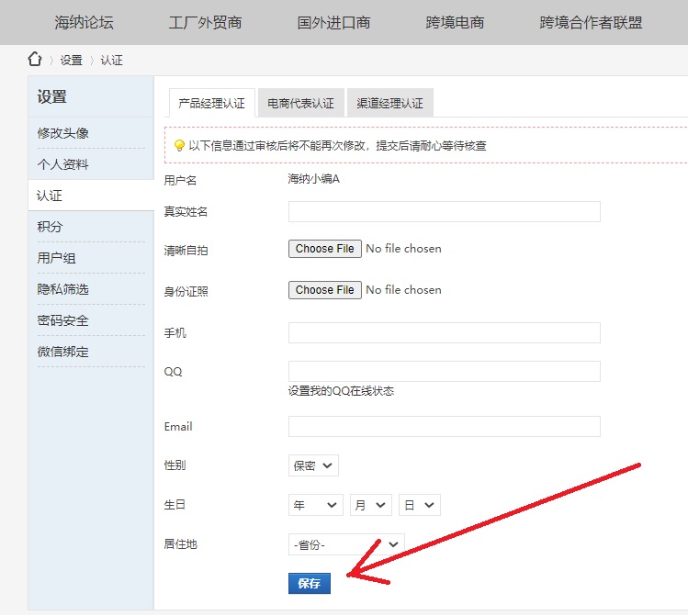Choose file for 身份证照 ID photo
Image resolution: width=688 pixels, height=616 pixels.
[x=324, y=290]
